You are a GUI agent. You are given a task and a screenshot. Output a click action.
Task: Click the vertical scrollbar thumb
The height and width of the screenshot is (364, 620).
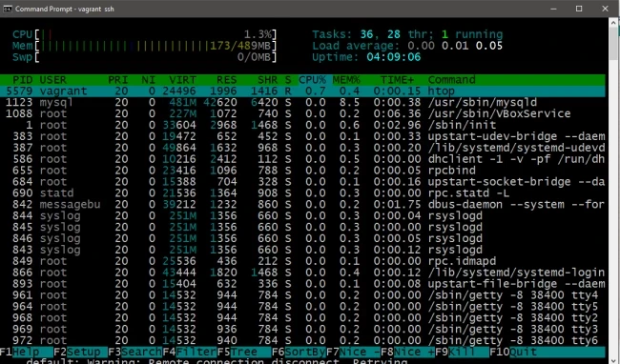pos(614,44)
